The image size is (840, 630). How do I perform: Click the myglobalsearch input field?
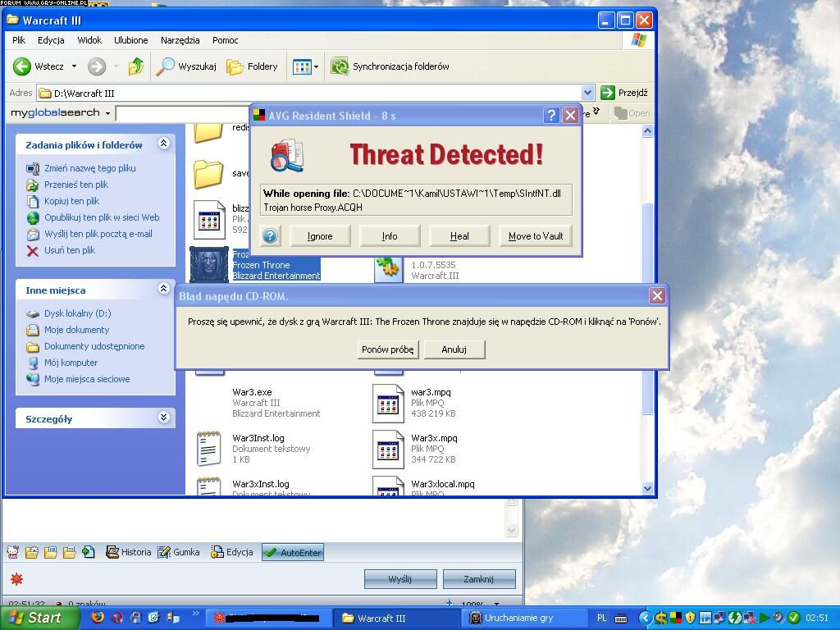click(x=182, y=113)
